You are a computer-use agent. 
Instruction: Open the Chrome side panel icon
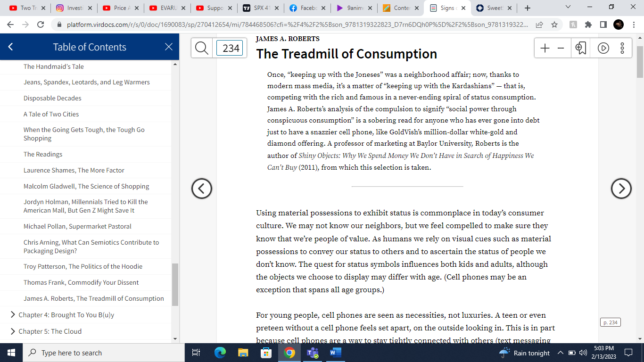pyautogui.click(x=603, y=25)
